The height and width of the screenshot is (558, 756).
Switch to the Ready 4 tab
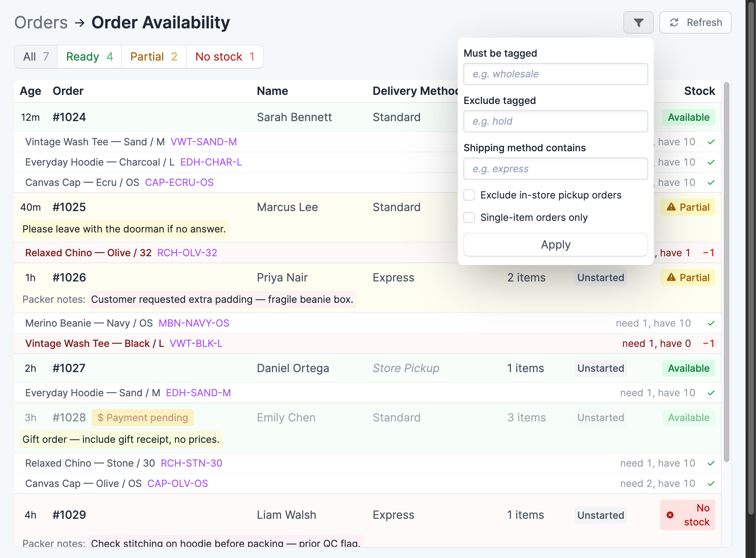pos(90,57)
